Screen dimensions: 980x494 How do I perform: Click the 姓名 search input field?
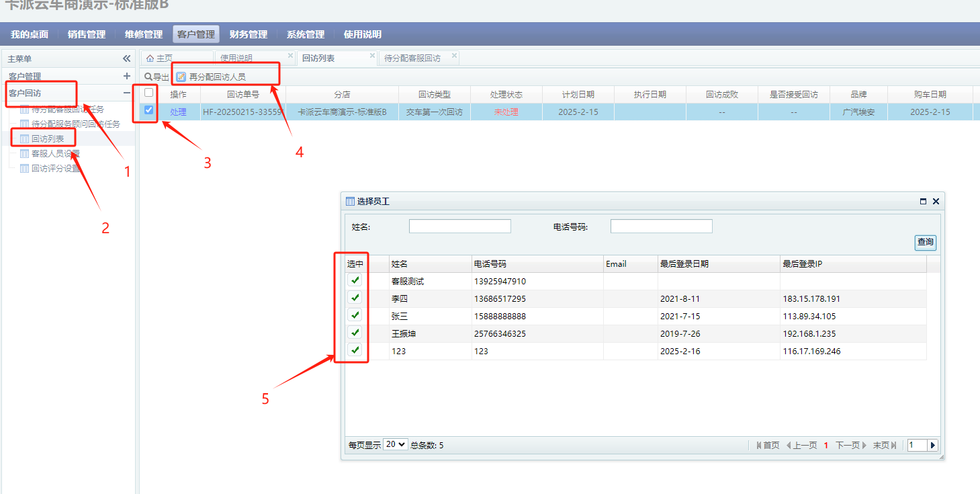(x=459, y=227)
